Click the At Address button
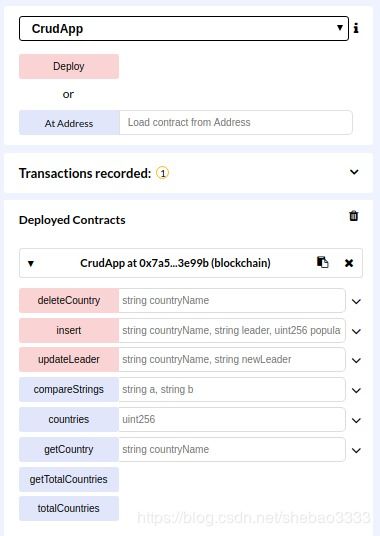380x536 pixels. click(x=69, y=123)
